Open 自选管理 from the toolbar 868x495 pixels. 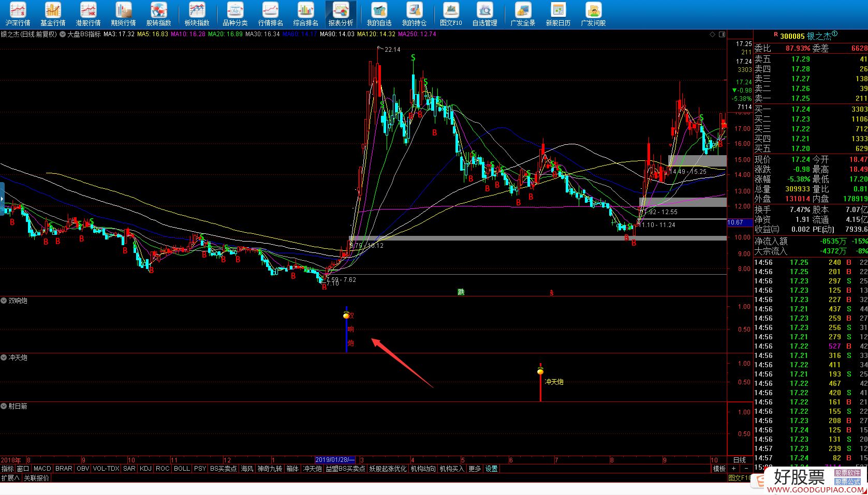[484, 14]
